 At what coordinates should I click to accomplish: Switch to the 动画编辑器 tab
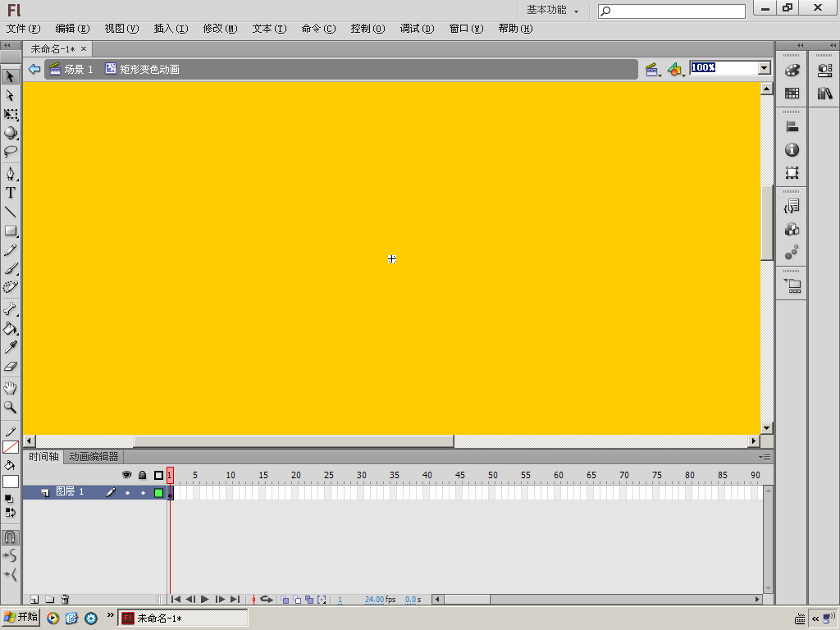coord(94,457)
